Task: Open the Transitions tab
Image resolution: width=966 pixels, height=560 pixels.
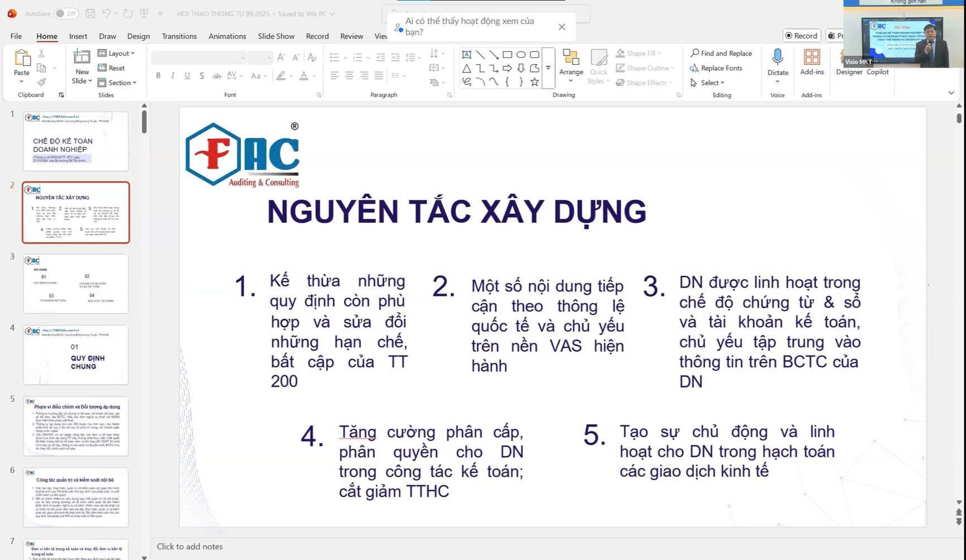Action: click(179, 36)
